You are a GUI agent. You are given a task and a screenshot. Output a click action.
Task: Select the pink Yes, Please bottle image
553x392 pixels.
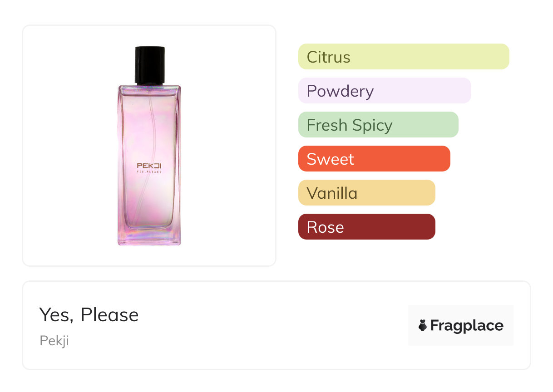pyautogui.click(x=149, y=146)
